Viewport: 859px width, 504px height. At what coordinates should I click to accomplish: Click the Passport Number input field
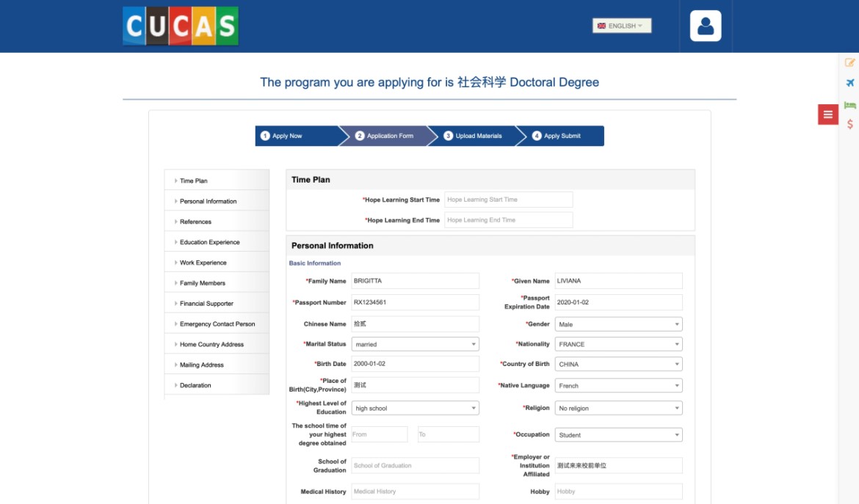coord(415,302)
